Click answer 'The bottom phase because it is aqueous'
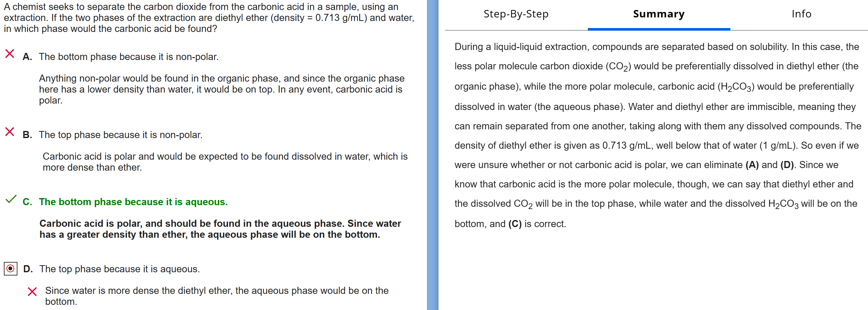 [x=133, y=202]
